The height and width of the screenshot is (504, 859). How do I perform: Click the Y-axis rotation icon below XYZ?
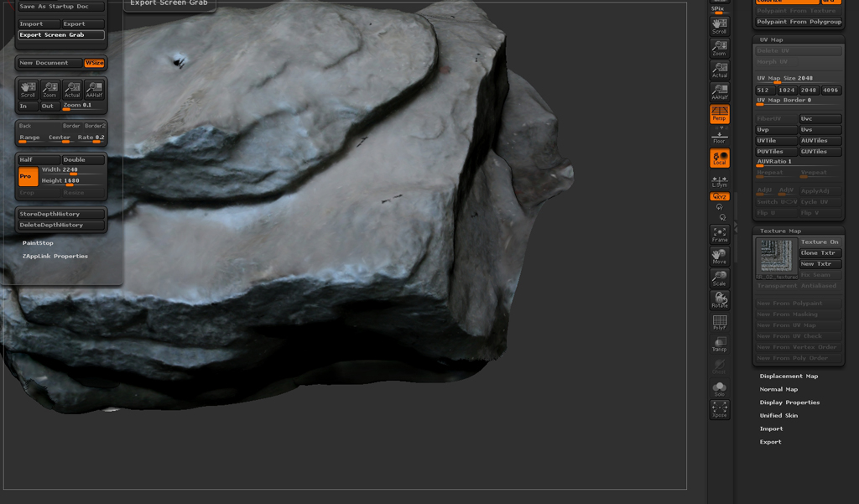[719, 207]
